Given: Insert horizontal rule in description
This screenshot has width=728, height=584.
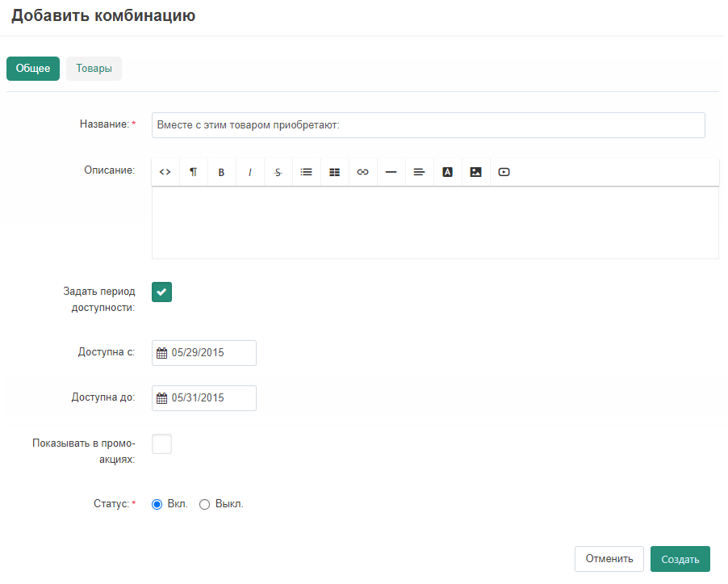Looking at the screenshot, I should click(x=391, y=172).
